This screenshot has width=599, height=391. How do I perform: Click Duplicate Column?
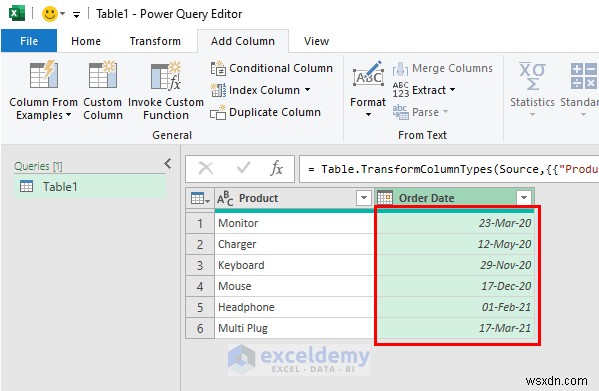click(x=266, y=112)
